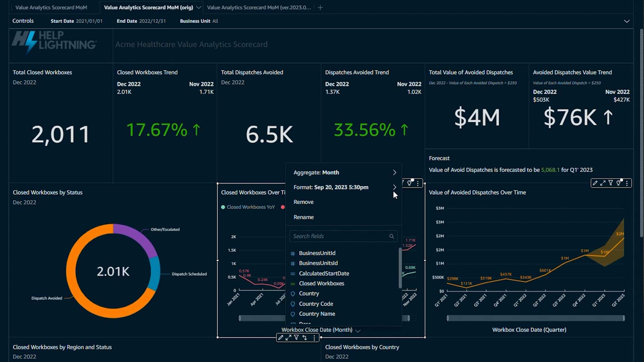The height and width of the screenshot is (362, 644).
Task: Expand the Aggregate: Month submenu
Action: (394, 173)
